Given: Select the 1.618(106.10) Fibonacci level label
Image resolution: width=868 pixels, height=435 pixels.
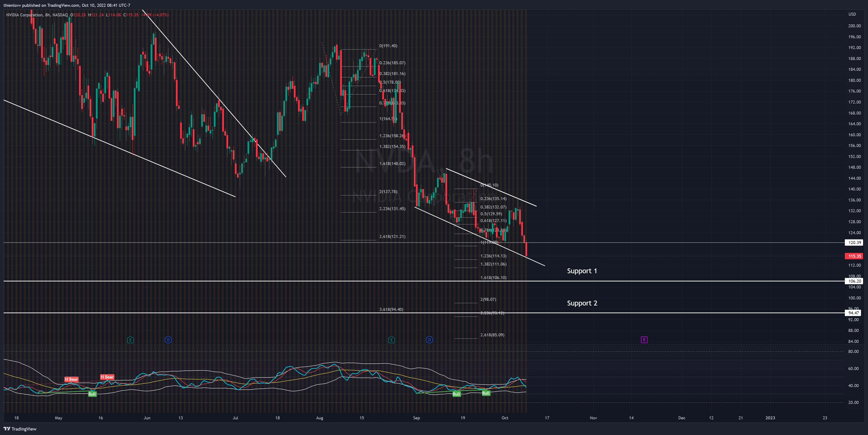Looking at the screenshot, I should click(493, 278).
